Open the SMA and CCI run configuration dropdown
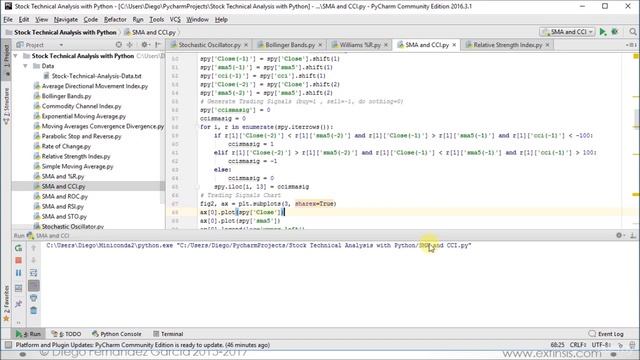The height and width of the screenshot is (360, 640). [x=567, y=32]
